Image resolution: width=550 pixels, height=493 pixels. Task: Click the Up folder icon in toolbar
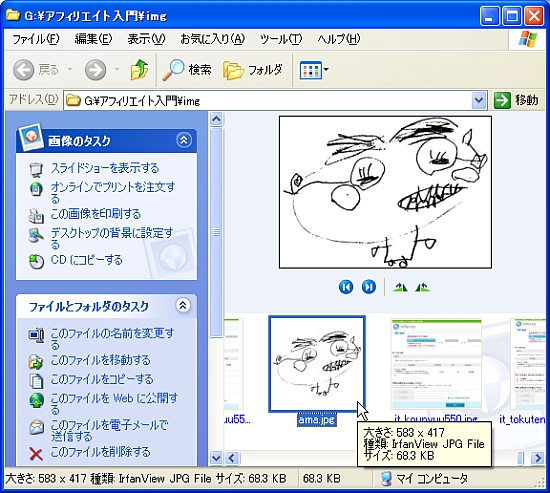(139, 69)
